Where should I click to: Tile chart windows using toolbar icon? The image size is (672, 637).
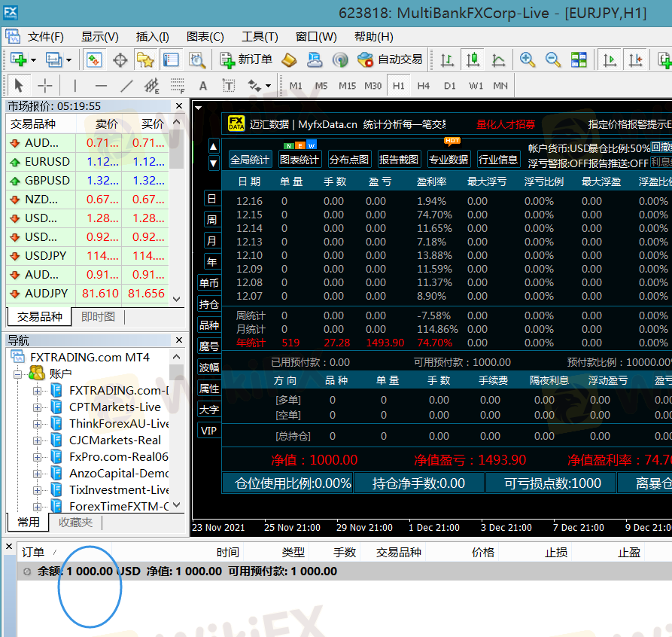pyautogui.click(x=579, y=59)
